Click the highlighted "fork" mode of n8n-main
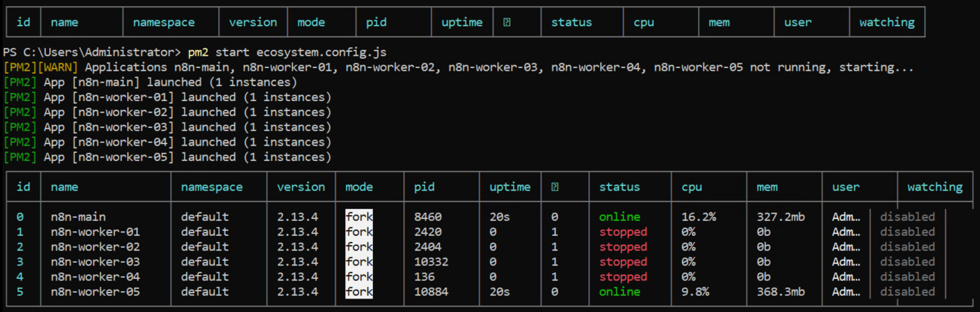Screen dimensions: 980x312 (359, 217)
